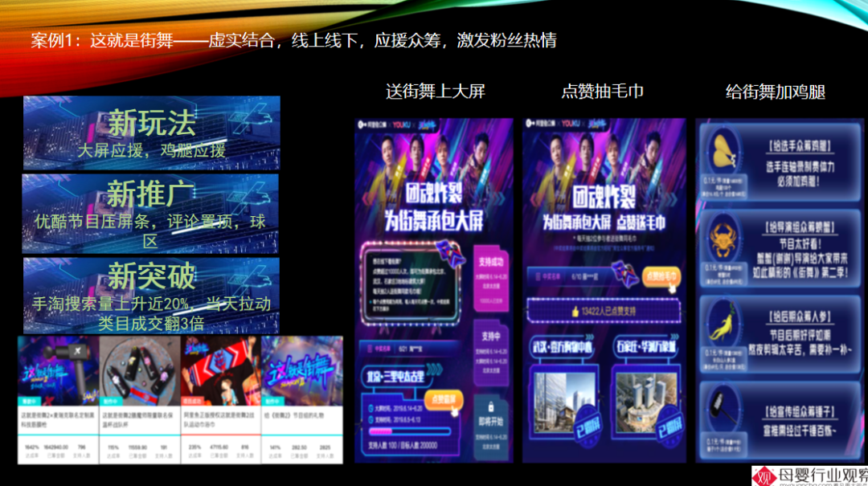Tap the 已霸屏 stamp on the 石家庄 building photo
This screenshot has width=868, height=486.
669,425
